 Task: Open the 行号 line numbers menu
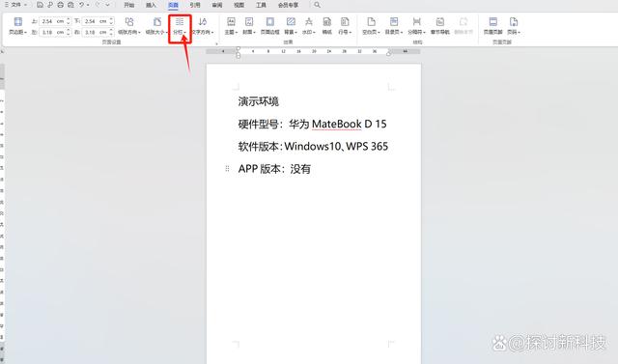tap(345, 26)
